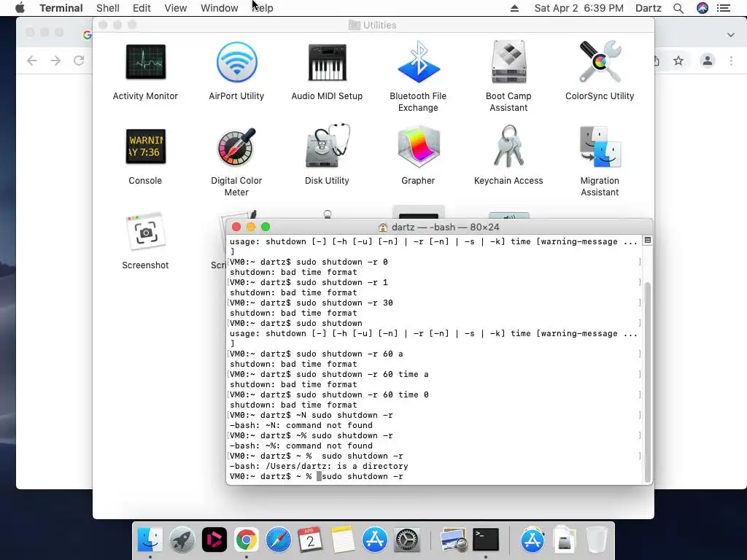Screen dimensions: 747x560
Task: Open Spotlight search in menu bar
Action: [678, 8]
